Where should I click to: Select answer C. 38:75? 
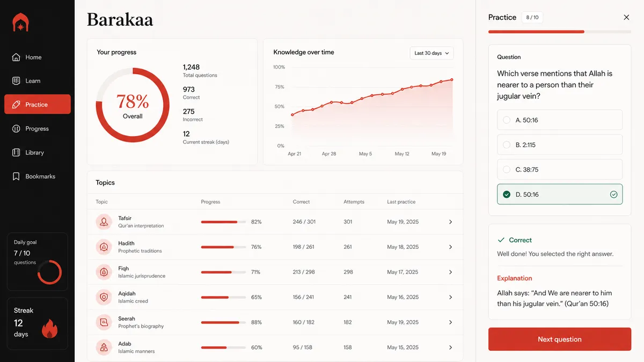pyautogui.click(x=560, y=169)
